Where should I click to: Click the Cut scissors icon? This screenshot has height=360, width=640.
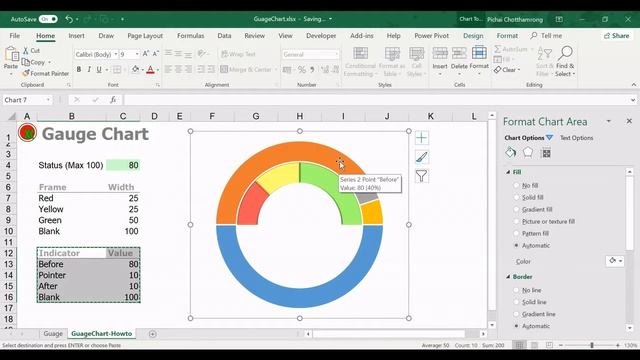pos(26,50)
